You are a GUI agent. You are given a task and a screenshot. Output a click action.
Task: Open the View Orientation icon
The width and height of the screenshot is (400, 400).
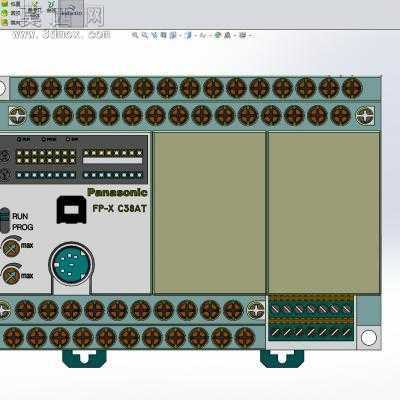pyautogui.click(x=172, y=35)
